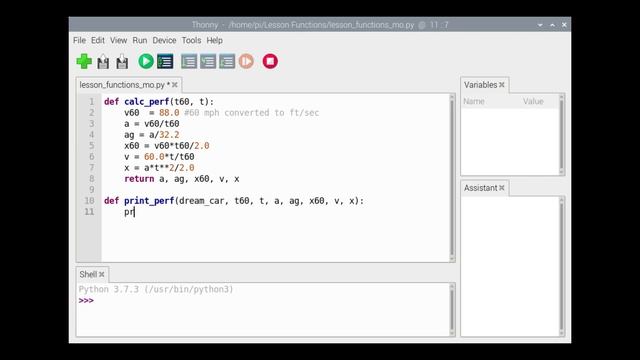The image size is (640, 360).
Task: Open the Run menu
Action: [x=140, y=40]
